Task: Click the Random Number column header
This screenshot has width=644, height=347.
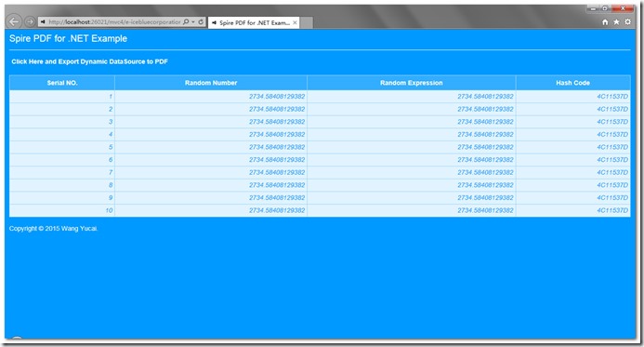Action: (x=211, y=83)
